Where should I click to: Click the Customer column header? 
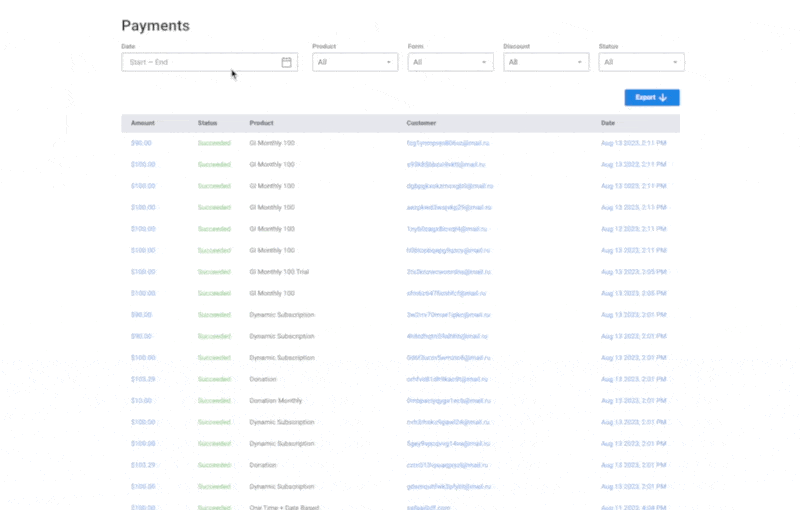pyautogui.click(x=421, y=123)
